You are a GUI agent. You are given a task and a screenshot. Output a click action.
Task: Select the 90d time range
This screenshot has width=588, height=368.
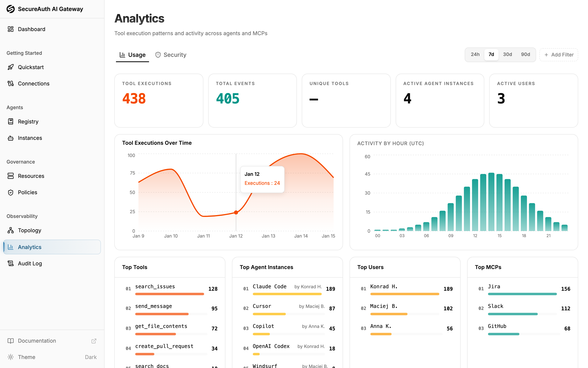pos(525,55)
